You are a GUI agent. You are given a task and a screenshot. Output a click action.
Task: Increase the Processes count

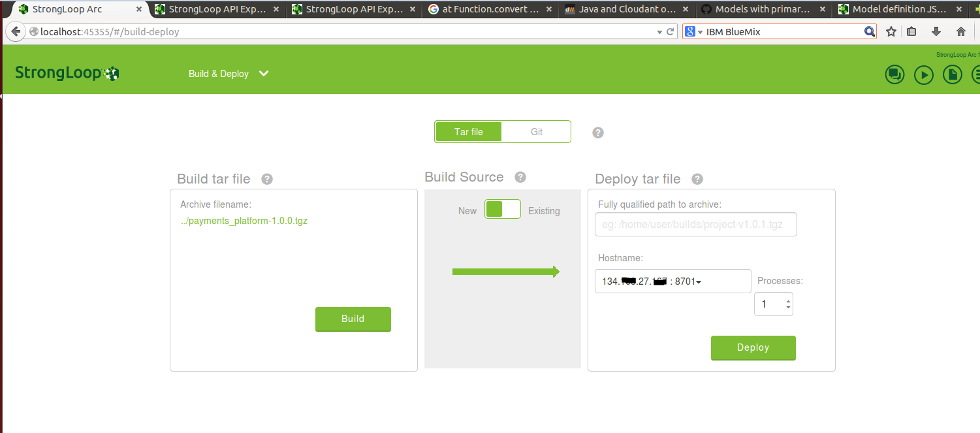click(x=789, y=301)
